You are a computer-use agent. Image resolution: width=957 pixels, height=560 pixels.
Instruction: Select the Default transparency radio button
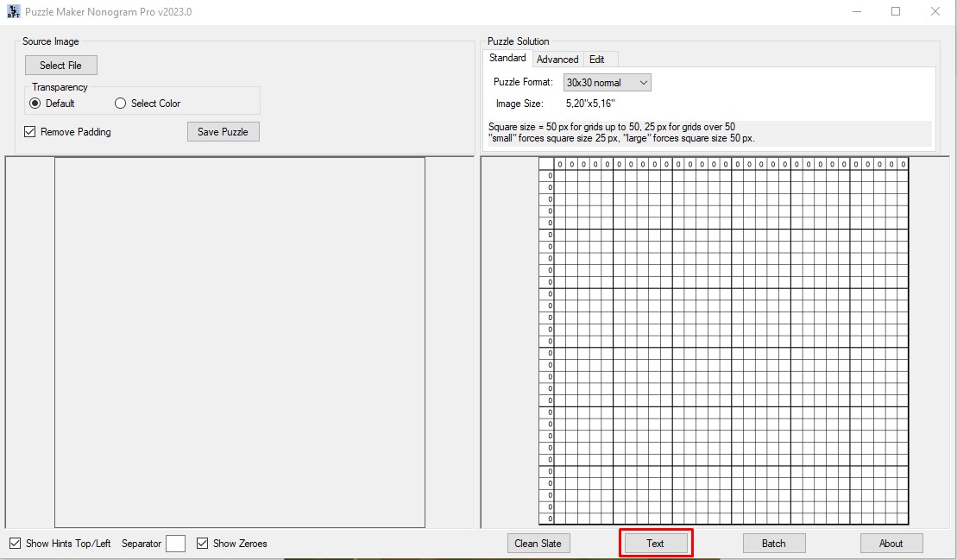coord(35,104)
